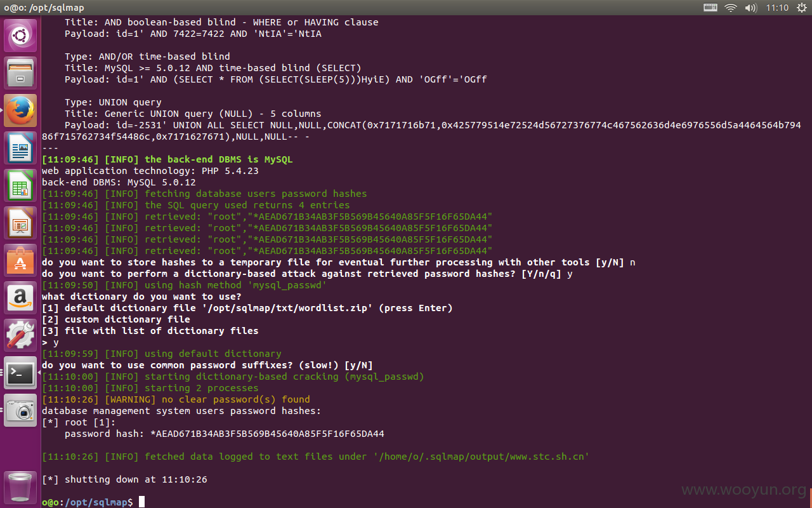Click "[2] custom dictionary file" option text
812x508 pixels.
(116, 319)
